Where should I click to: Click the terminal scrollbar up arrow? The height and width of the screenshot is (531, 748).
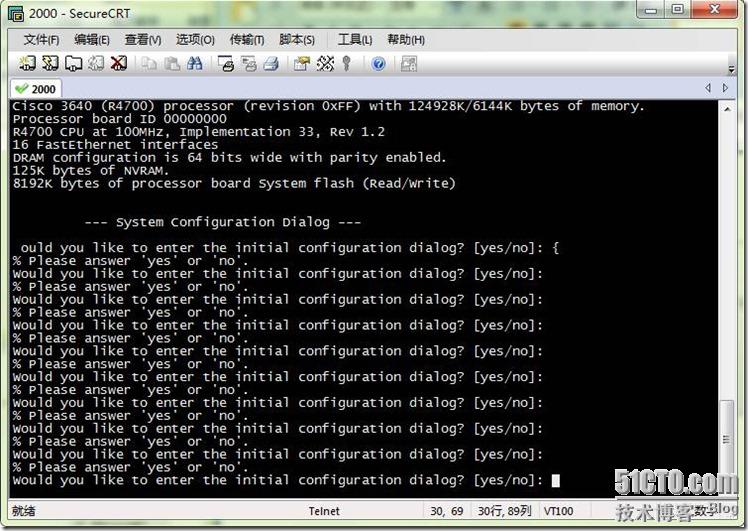click(x=727, y=109)
